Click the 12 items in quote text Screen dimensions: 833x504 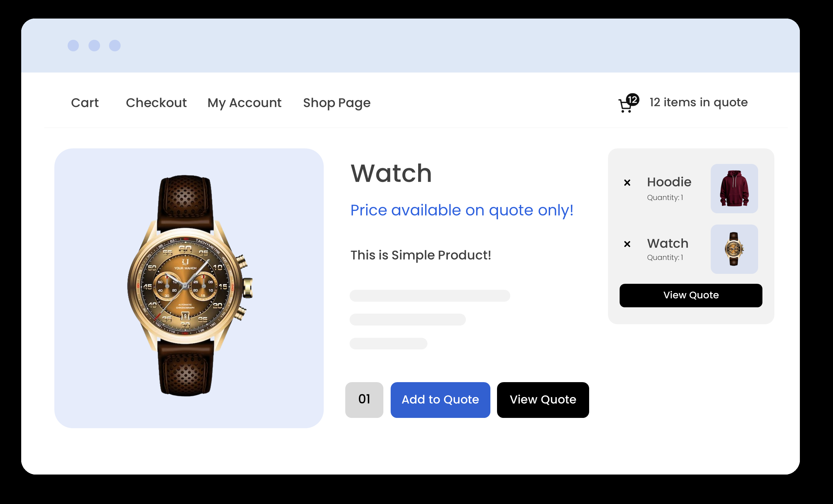coord(699,102)
